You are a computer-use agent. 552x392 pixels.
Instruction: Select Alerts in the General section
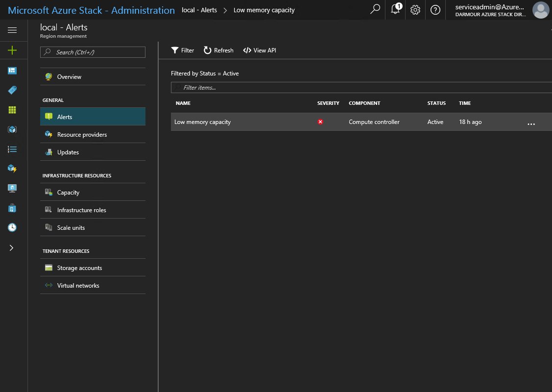tap(93, 117)
